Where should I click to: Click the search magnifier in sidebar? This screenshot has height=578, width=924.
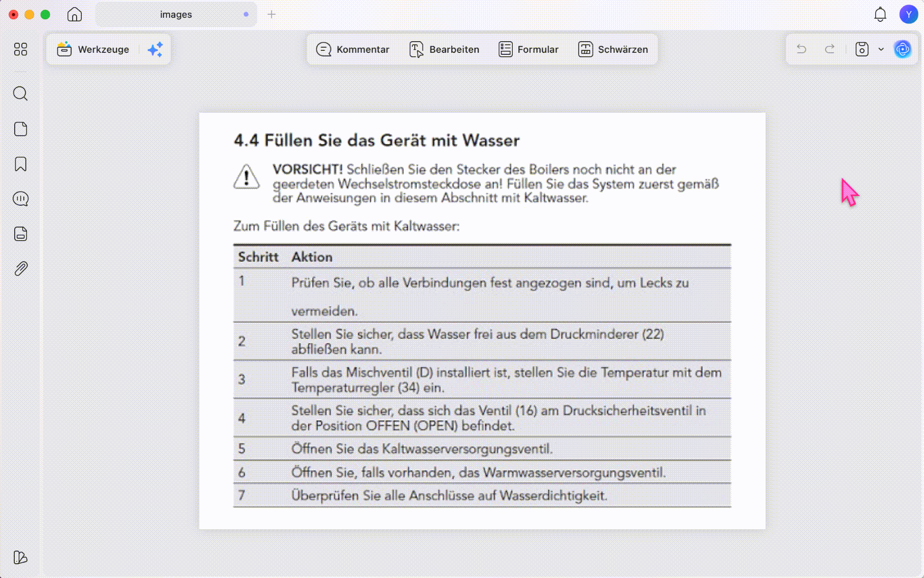20,93
